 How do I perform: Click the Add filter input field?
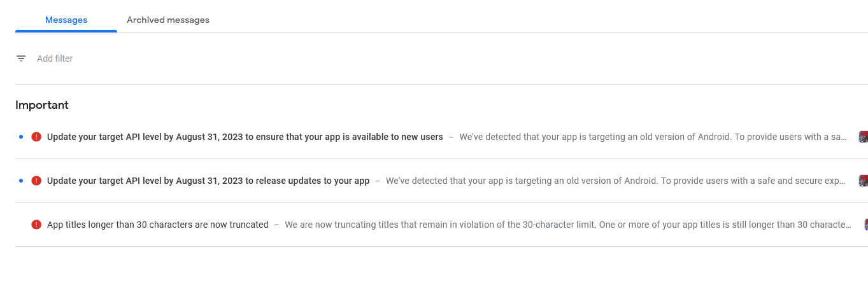tap(55, 59)
